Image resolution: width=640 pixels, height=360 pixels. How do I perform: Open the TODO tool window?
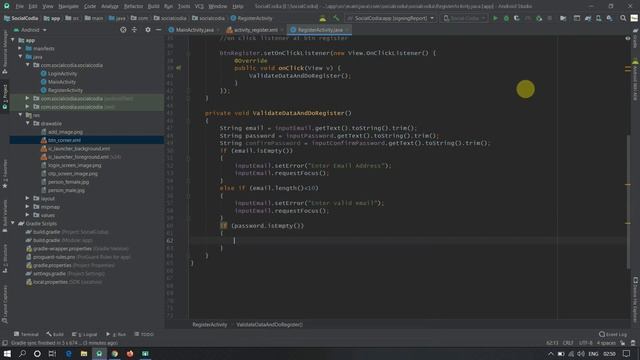[144, 334]
